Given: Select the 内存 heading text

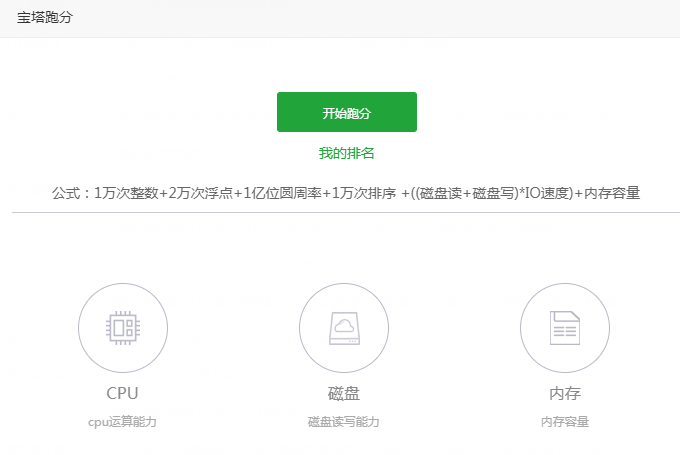Looking at the screenshot, I should tap(565, 393).
